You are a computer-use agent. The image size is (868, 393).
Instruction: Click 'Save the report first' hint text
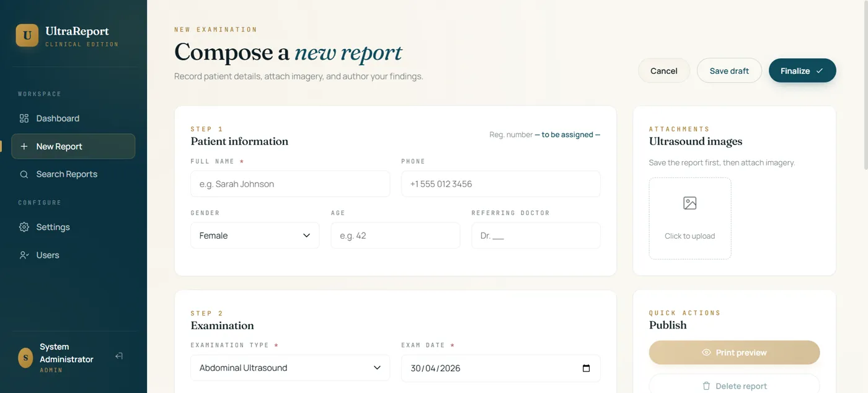(x=722, y=162)
